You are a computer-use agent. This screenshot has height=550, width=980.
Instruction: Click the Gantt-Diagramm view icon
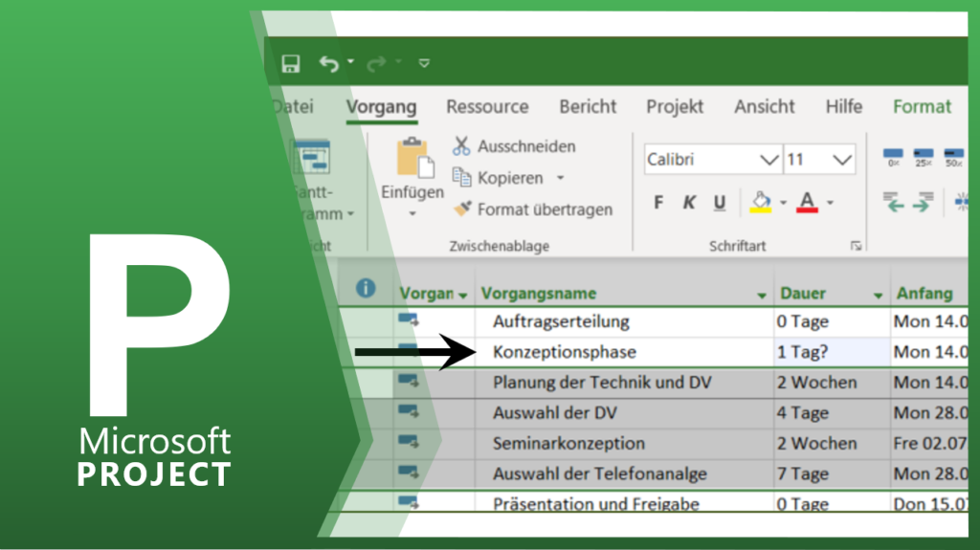(311, 158)
